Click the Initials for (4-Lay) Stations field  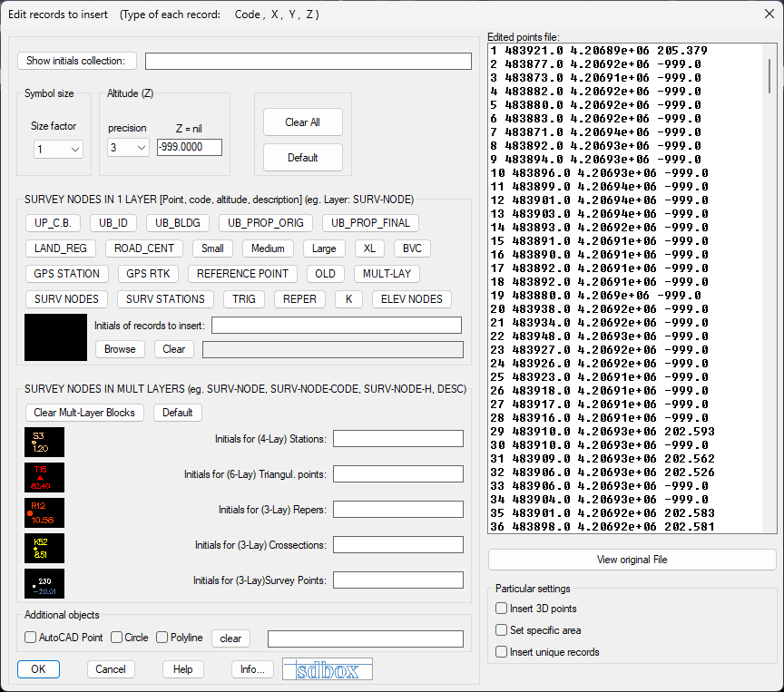[x=398, y=439]
